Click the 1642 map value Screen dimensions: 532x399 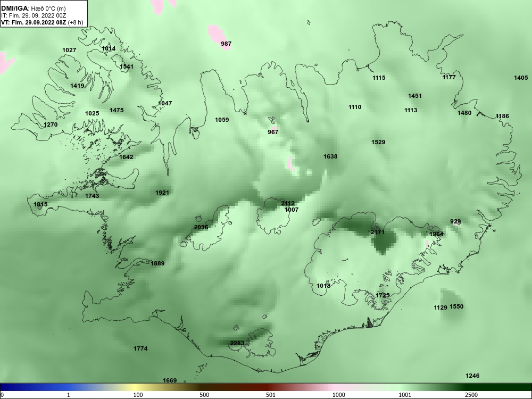[x=126, y=157]
